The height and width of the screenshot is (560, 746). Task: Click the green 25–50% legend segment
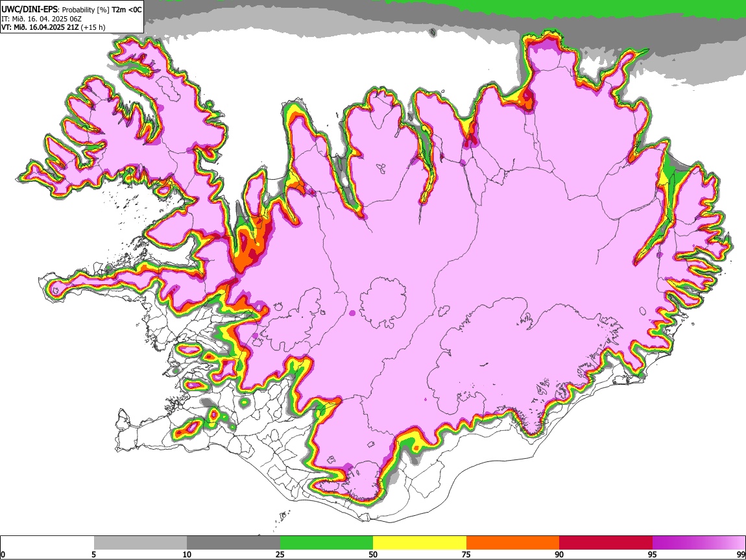[326, 543]
